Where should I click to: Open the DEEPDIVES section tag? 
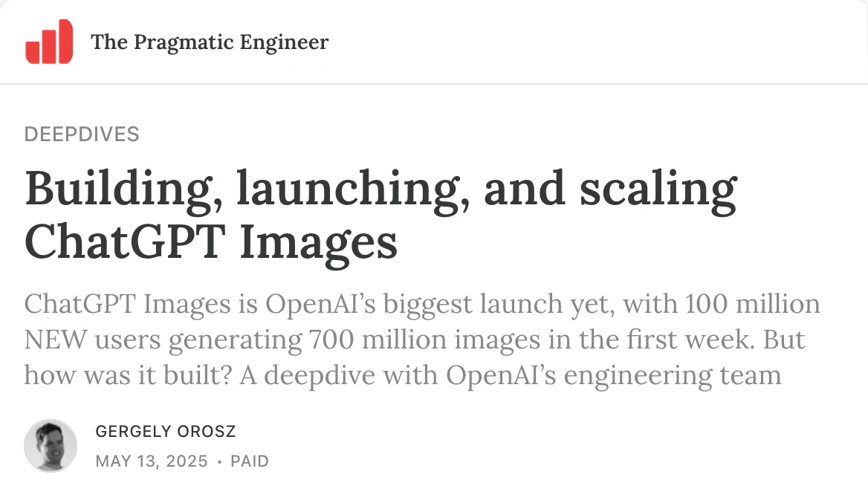(x=82, y=134)
